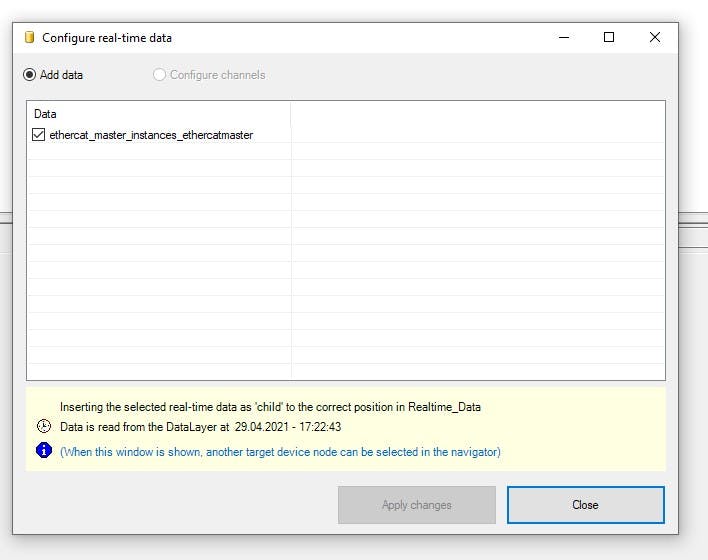Image resolution: width=708 pixels, height=560 pixels.
Task: Click the yellow database icon in title bar
Action: (30, 37)
